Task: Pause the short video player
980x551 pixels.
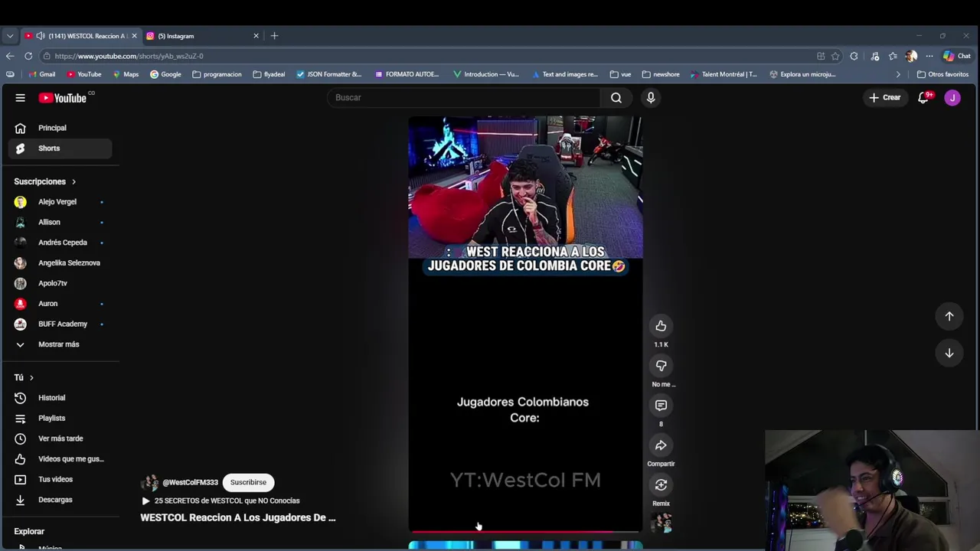Action: coord(525,324)
